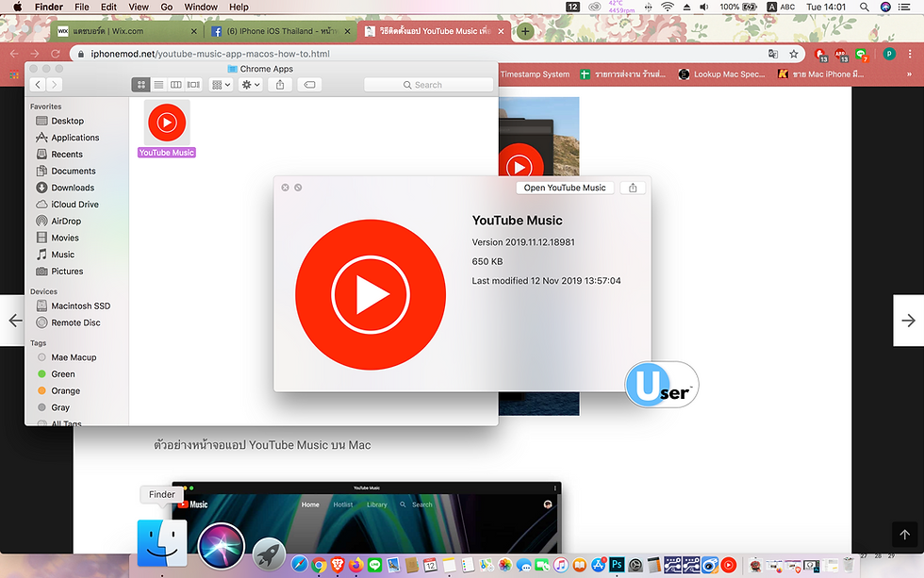Select the Green tag in sidebar
924x578 pixels.
(x=62, y=374)
